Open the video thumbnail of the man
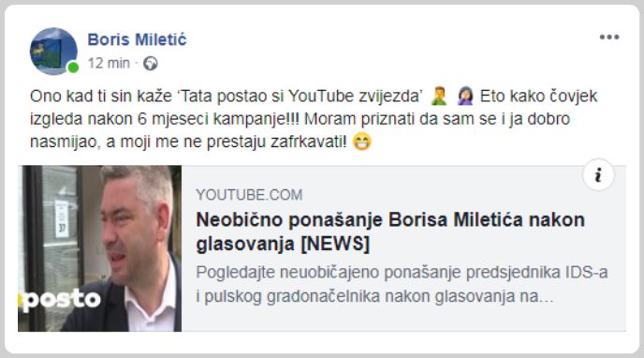Image resolution: width=644 pixels, height=358 pixels. tap(100, 248)
